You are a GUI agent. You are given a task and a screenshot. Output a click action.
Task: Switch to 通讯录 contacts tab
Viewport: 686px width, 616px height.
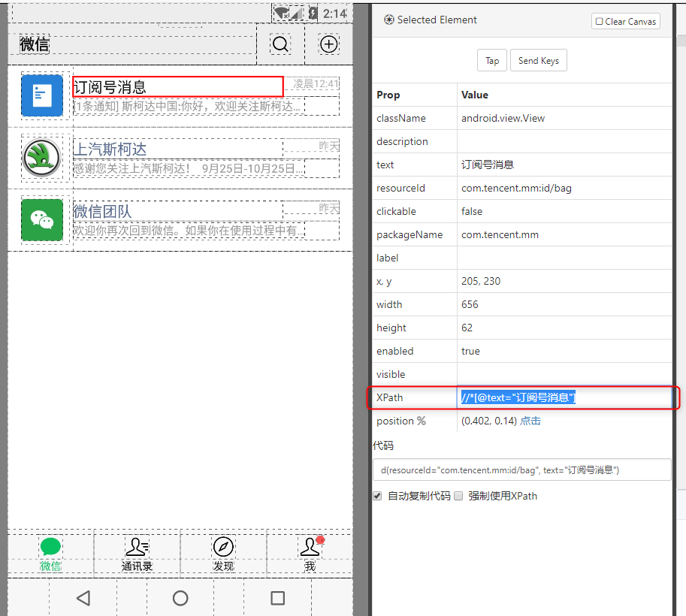coord(137,554)
